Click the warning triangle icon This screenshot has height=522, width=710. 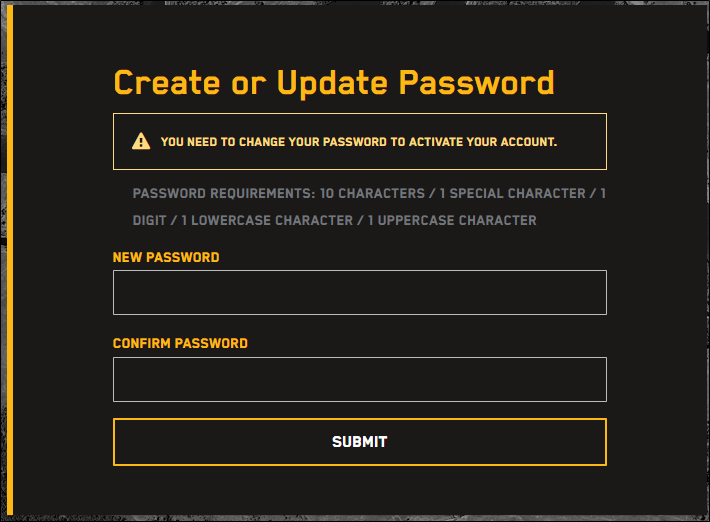(x=141, y=141)
